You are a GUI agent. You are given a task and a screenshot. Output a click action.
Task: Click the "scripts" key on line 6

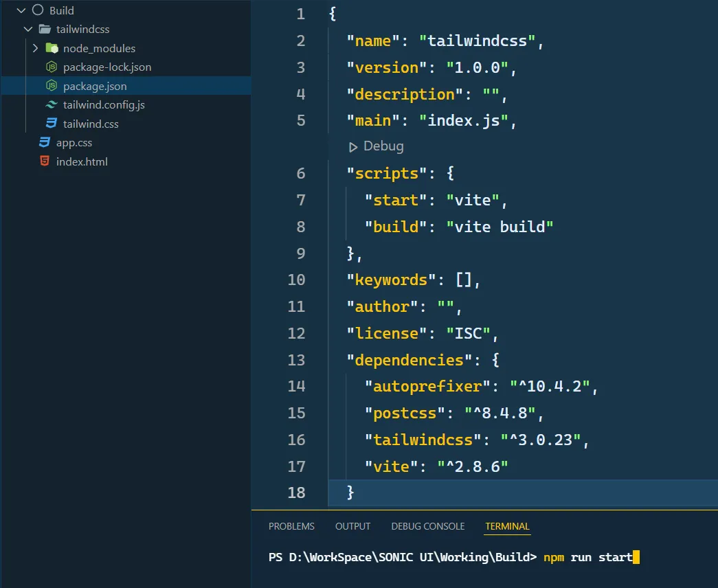386,174
